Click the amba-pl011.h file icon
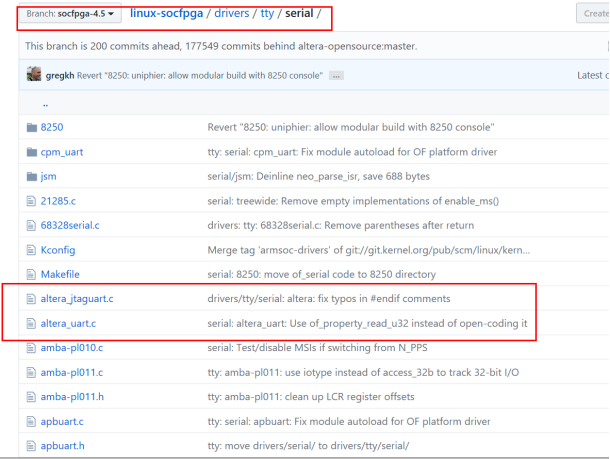610x459 pixels. (31, 397)
